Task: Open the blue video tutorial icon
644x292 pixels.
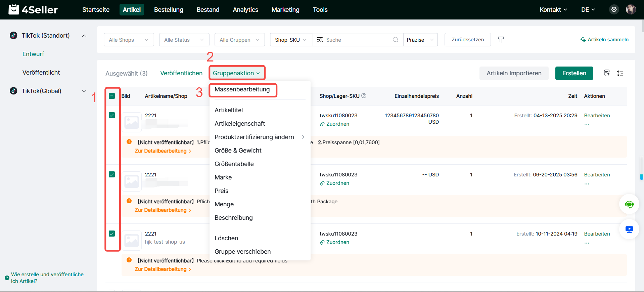Action: point(629,230)
